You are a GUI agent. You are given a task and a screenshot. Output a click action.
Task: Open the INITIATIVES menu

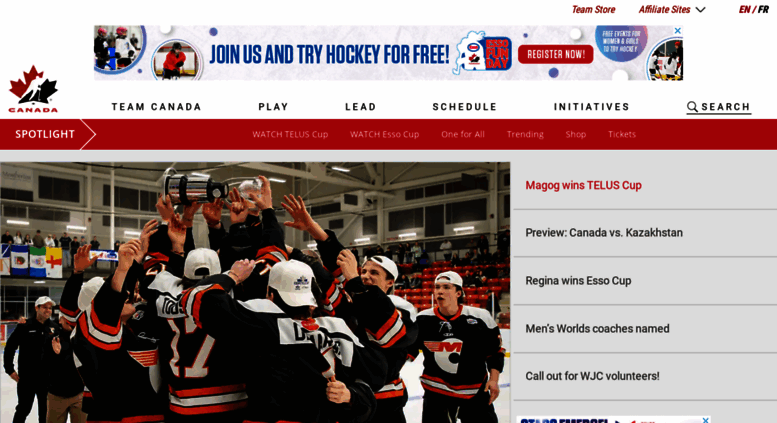coord(591,107)
